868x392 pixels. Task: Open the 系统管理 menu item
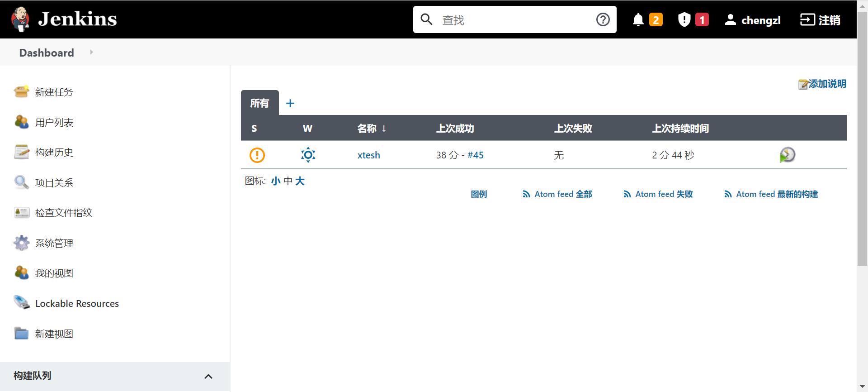(54, 243)
